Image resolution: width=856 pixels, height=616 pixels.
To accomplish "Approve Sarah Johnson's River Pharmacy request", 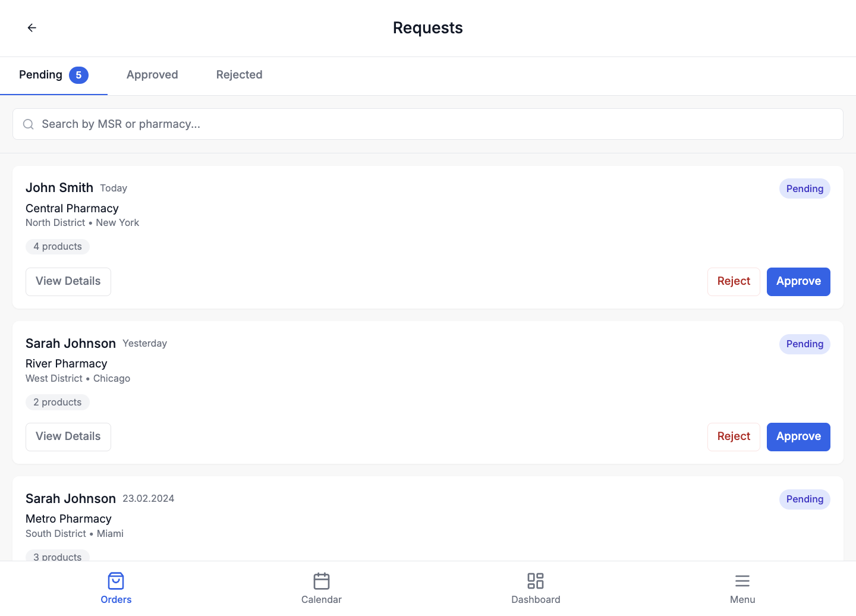I will (798, 437).
